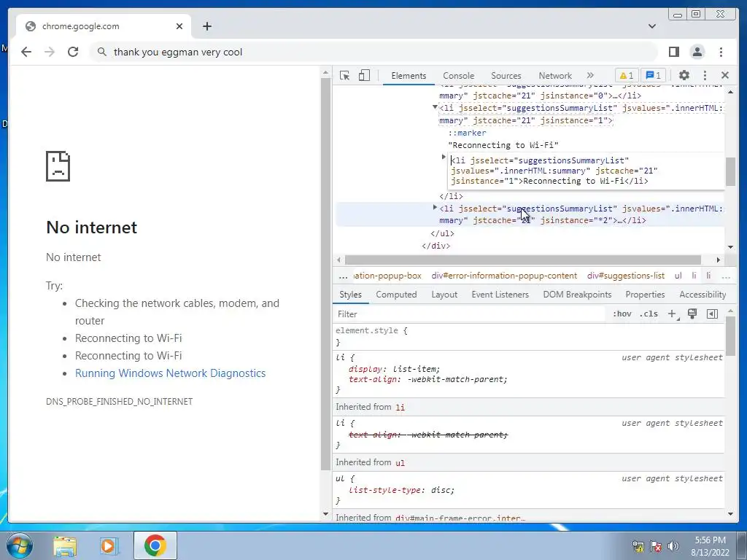The image size is (747, 560).
Task: Select the Computed pane tab
Action: 396,295
